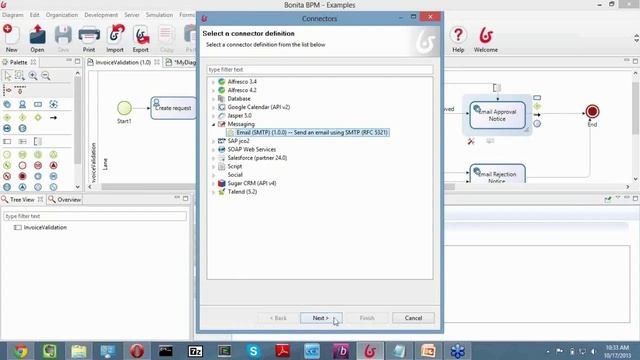Select the Lane label on the diagram
Screen dimensions: 640x360
point(105,164)
